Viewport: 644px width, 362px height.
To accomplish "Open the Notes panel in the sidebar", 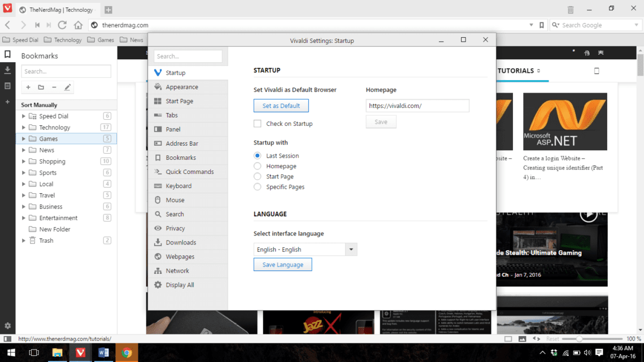I will pos(7,85).
